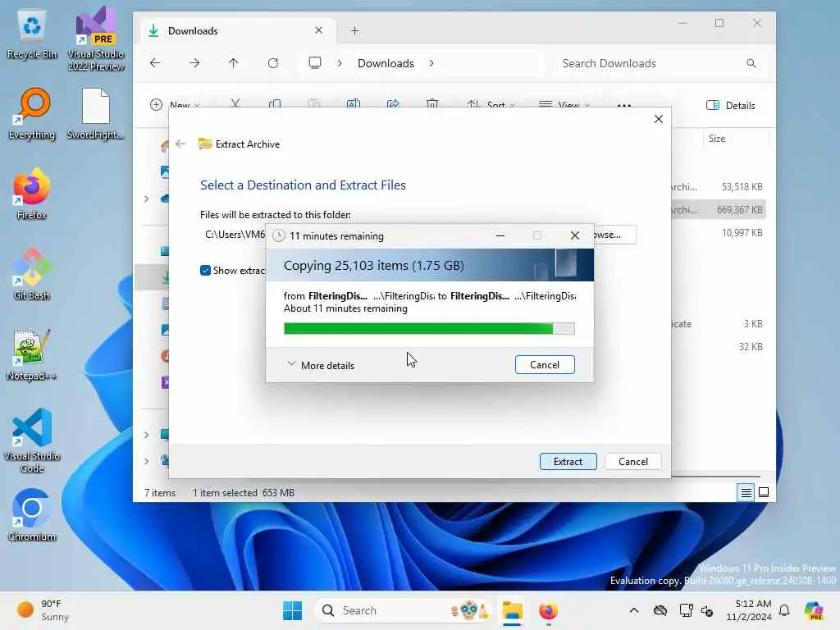This screenshot has width=840, height=630.
Task: Click the Size column header
Action: [x=717, y=138]
